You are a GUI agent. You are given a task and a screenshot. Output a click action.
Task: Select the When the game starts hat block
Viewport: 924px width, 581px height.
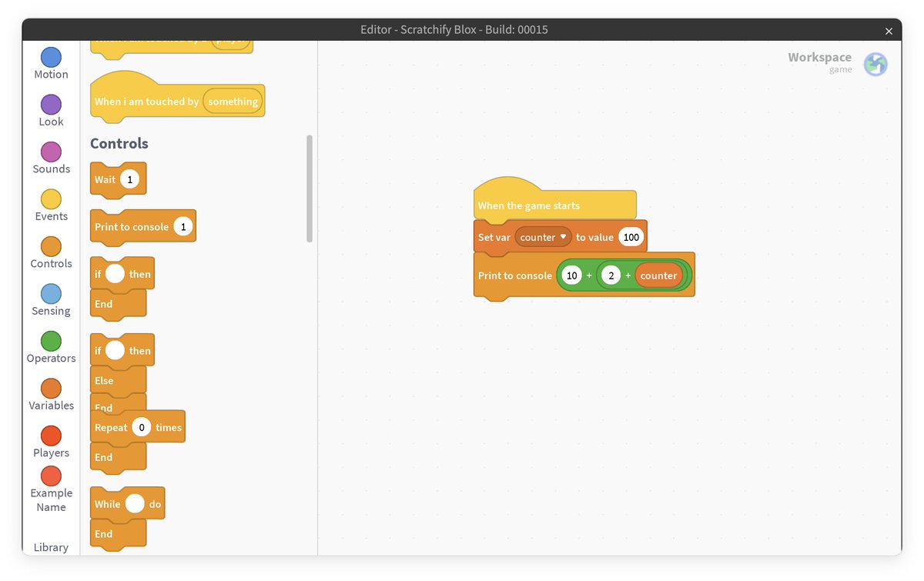pos(554,201)
